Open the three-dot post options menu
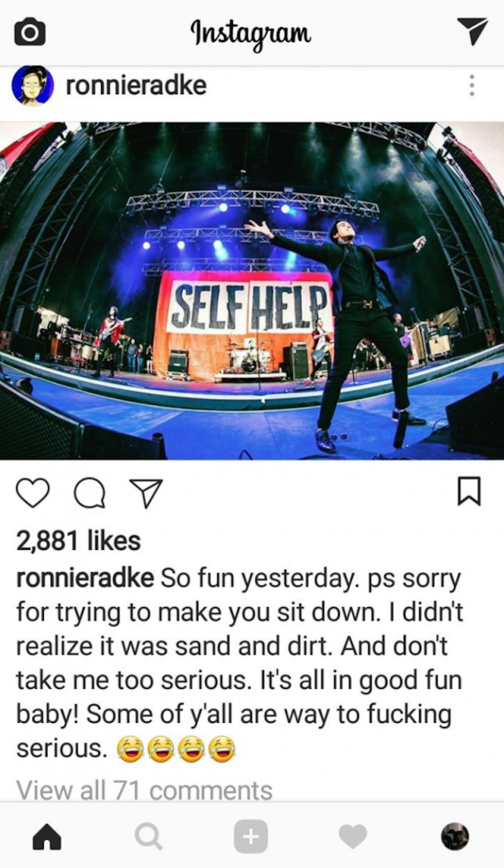Viewport: 504px width, 868px height. [x=472, y=85]
